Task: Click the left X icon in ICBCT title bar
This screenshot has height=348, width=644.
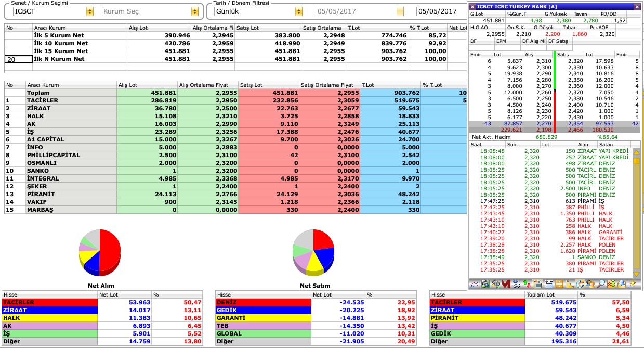Action: coord(472,6)
